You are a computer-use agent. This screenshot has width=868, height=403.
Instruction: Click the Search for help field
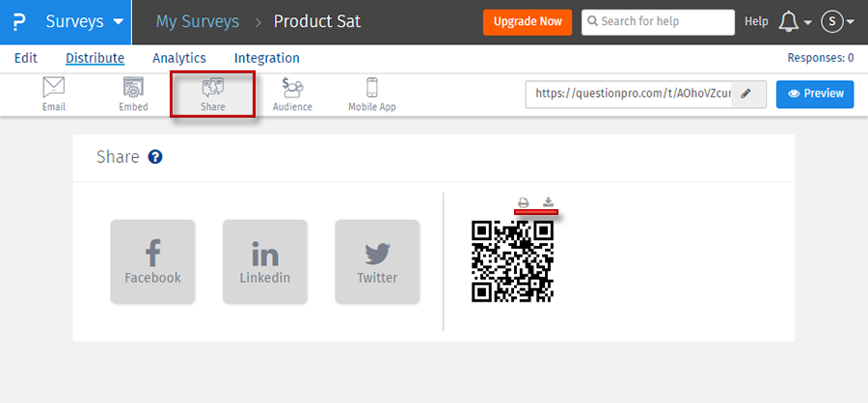[x=657, y=21]
